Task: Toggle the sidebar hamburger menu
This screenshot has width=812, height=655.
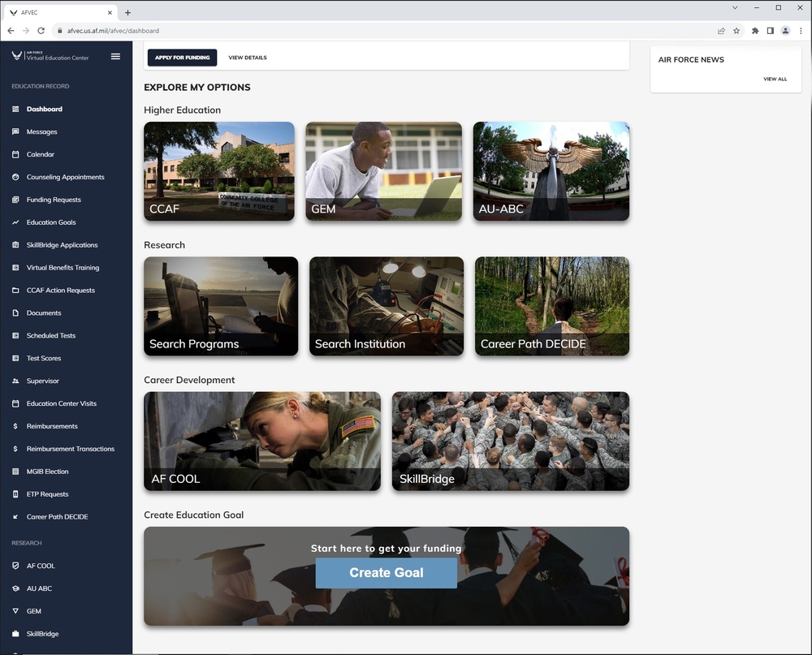Action: (x=115, y=56)
